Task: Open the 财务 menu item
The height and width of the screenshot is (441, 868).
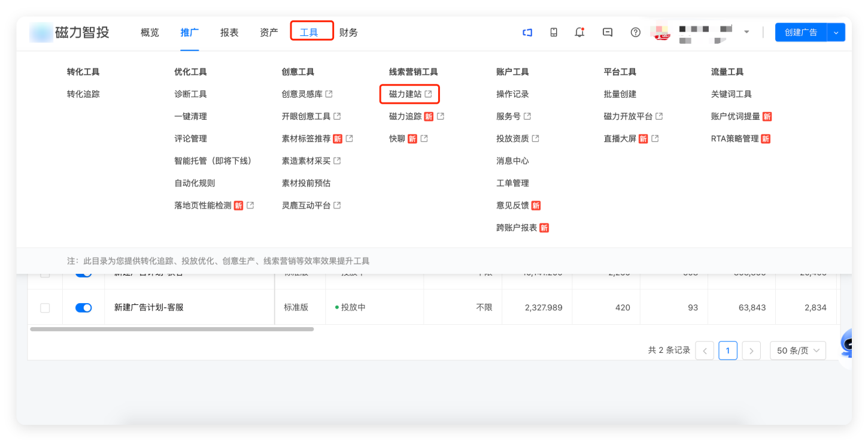Action: click(349, 32)
